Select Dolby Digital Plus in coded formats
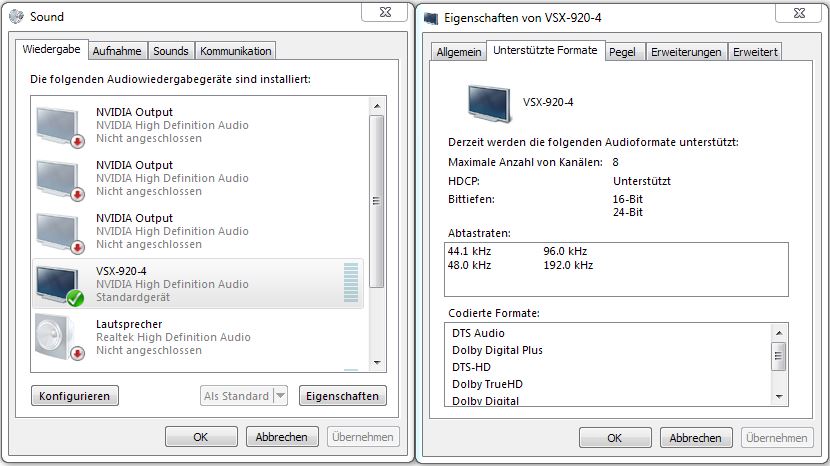 (497, 350)
